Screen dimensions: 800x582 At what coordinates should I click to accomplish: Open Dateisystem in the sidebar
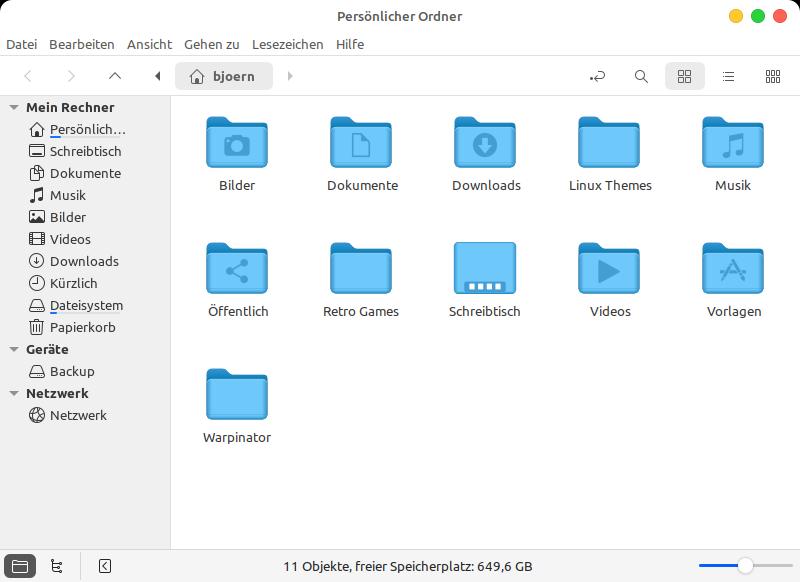point(85,306)
